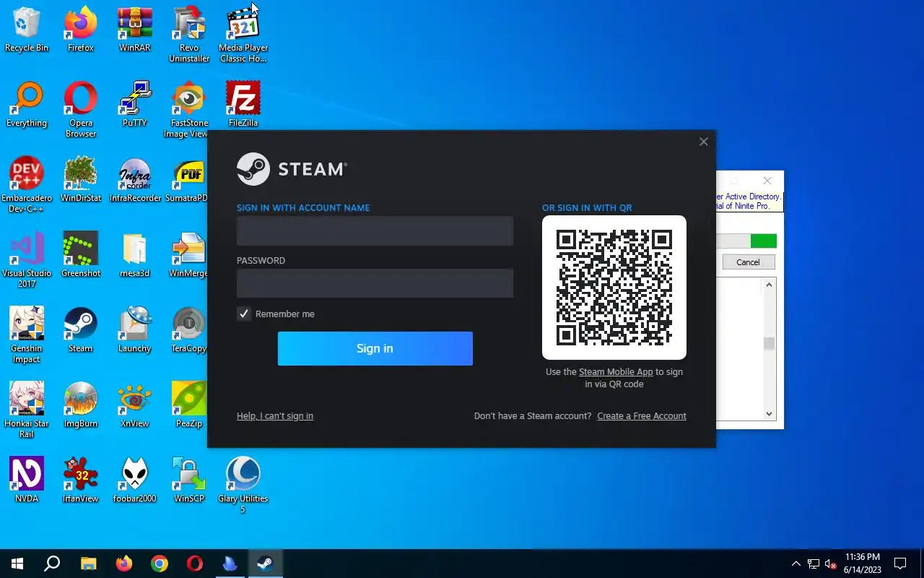Screen dimensions: 924x578
Task: Close the Ninite window
Action: (767, 181)
